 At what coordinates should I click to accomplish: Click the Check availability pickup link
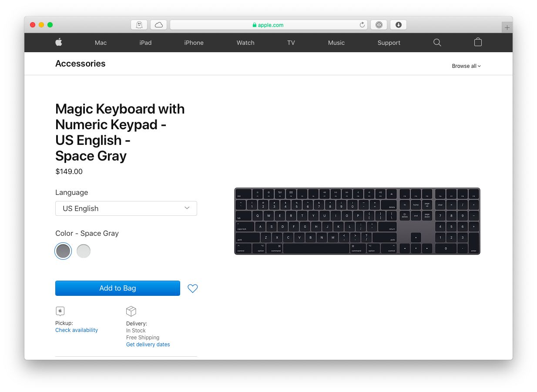(77, 330)
